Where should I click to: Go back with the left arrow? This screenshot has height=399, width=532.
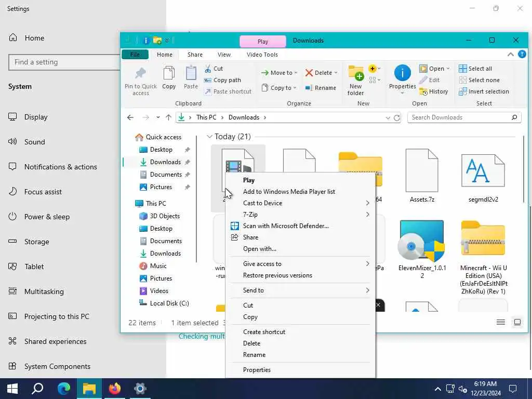[130, 117]
